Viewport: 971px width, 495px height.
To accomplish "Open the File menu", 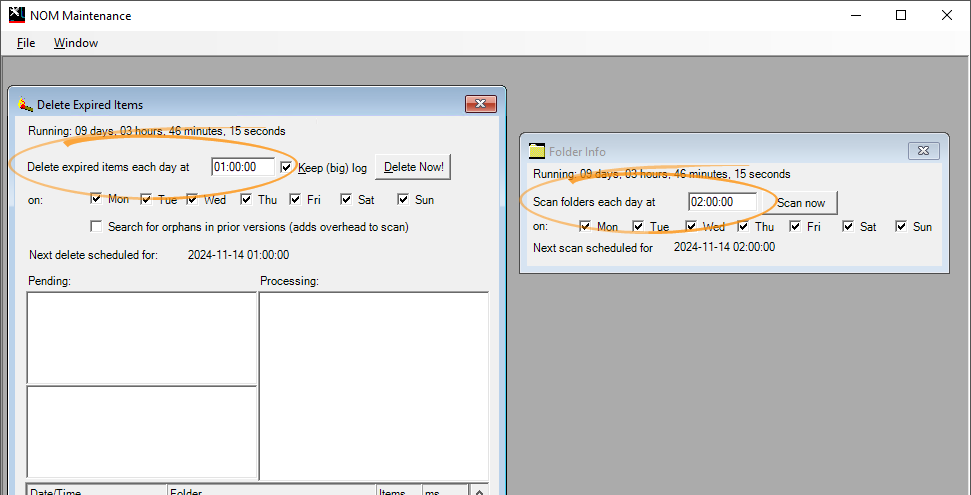I will click(26, 43).
